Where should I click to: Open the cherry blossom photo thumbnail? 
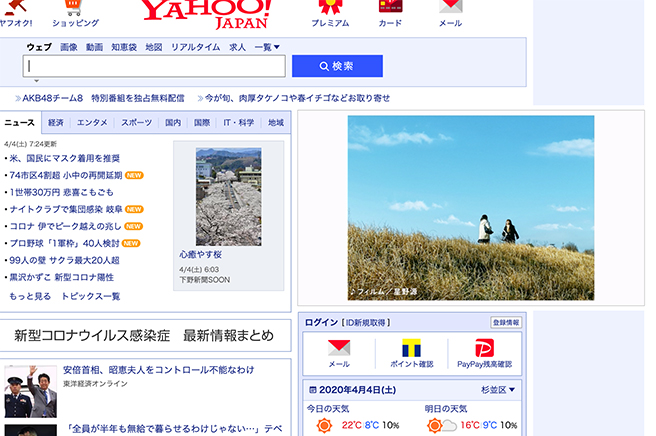(x=228, y=197)
